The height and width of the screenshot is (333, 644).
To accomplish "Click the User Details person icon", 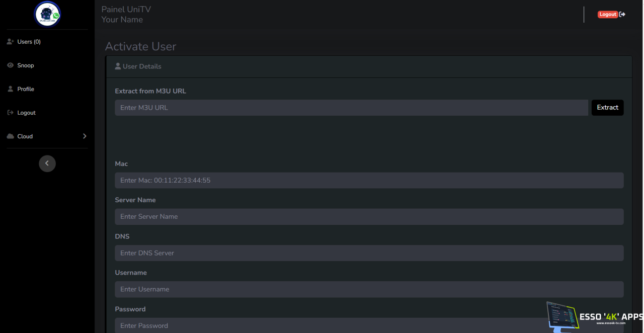I will pyautogui.click(x=118, y=66).
